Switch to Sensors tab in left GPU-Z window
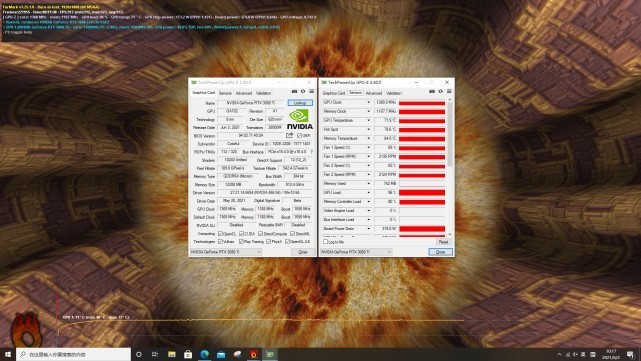The height and width of the screenshot is (361, 641). (x=225, y=93)
